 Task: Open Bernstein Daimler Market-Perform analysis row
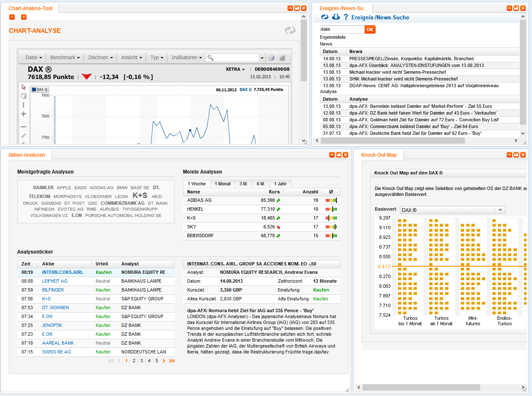coord(420,106)
